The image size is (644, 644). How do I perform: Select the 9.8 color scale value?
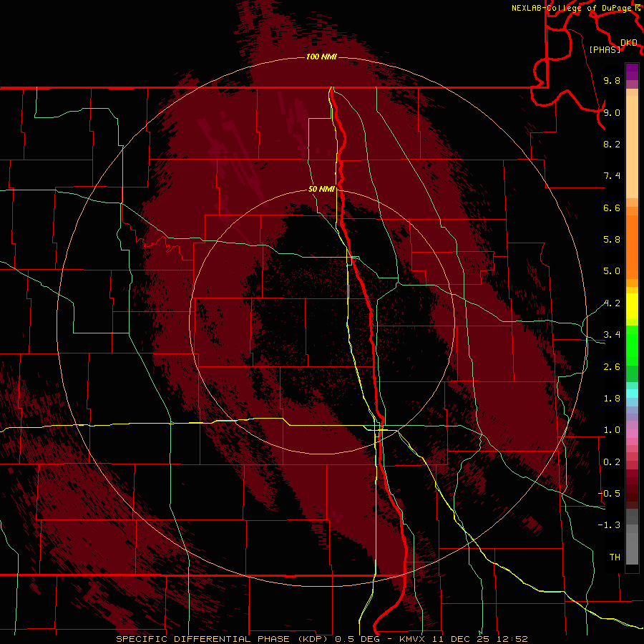point(612,80)
